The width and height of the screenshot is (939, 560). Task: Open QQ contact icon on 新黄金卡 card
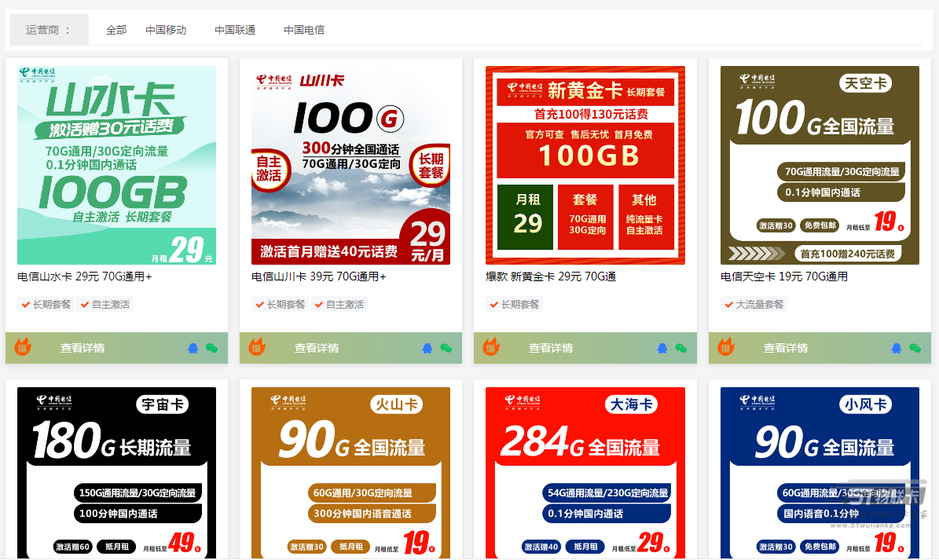662,348
